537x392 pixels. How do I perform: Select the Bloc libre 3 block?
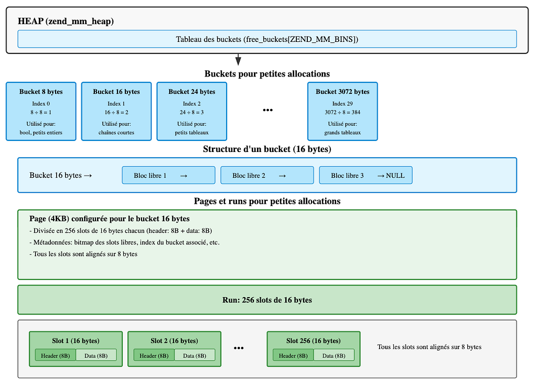pyautogui.click(x=366, y=175)
